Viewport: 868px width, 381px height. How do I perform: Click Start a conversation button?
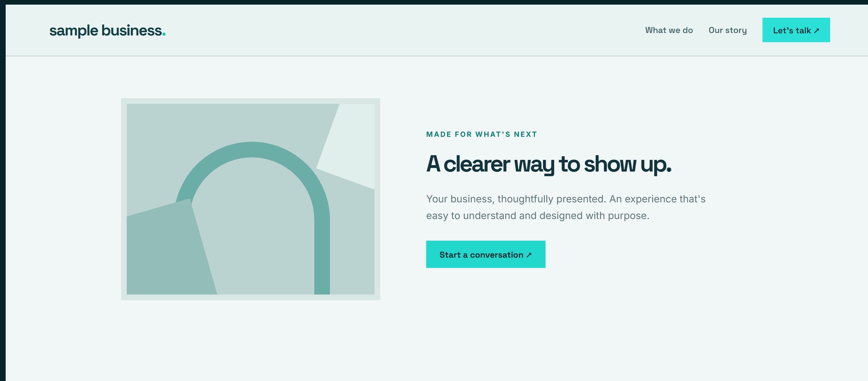pos(486,254)
